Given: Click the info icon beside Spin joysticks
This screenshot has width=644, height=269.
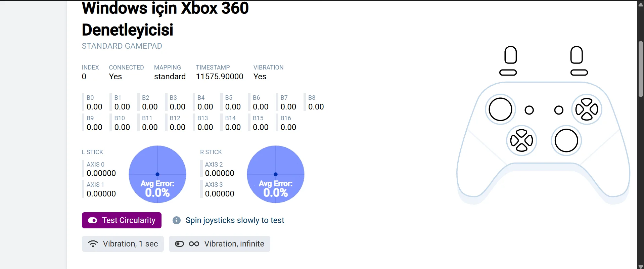Looking at the screenshot, I should click(x=176, y=220).
